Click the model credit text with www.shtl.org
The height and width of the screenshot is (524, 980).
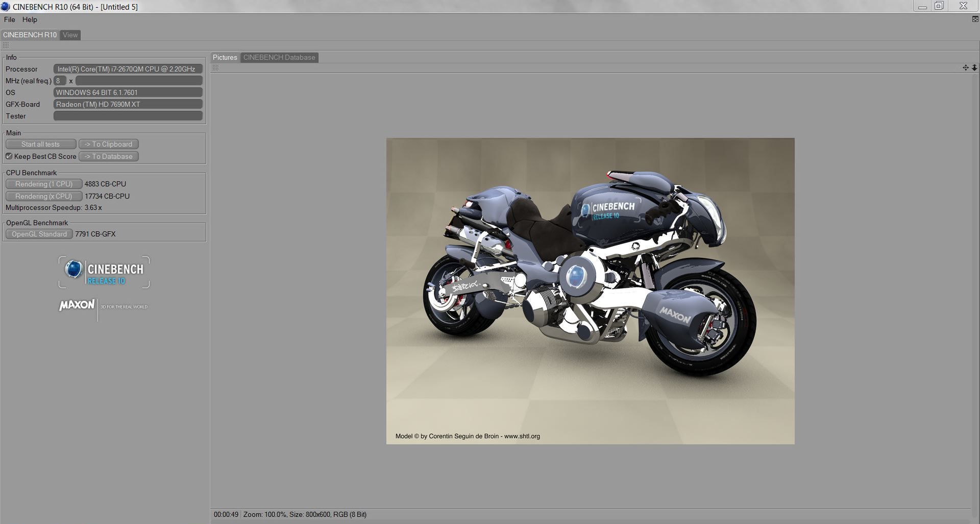(468, 436)
